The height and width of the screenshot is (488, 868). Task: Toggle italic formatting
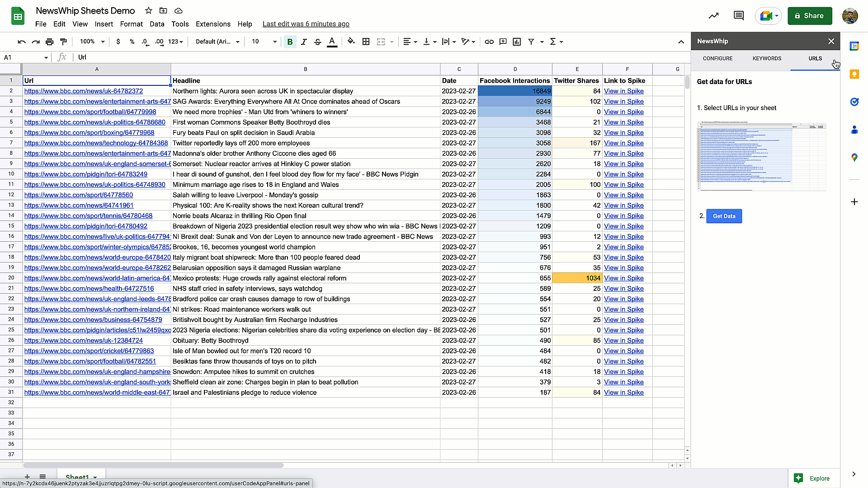(x=304, y=42)
